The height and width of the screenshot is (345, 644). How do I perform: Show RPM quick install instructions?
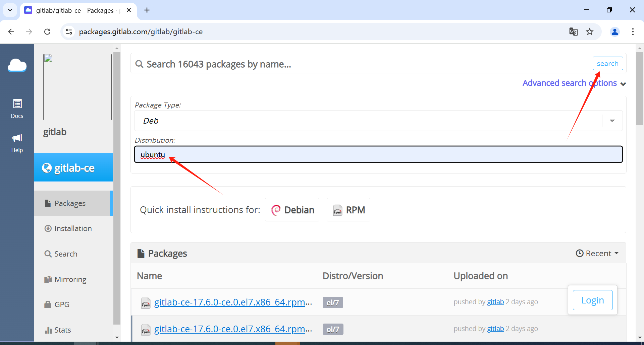coord(348,210)
